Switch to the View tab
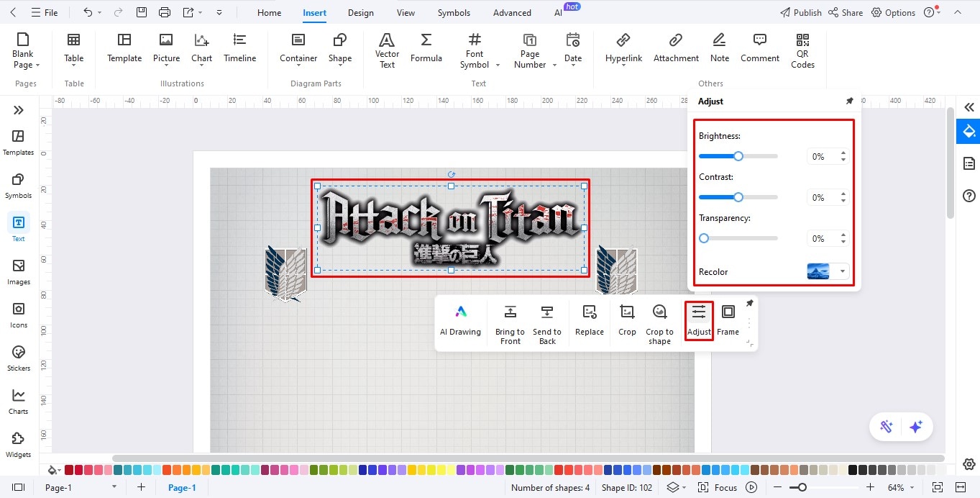 [406, 13]
